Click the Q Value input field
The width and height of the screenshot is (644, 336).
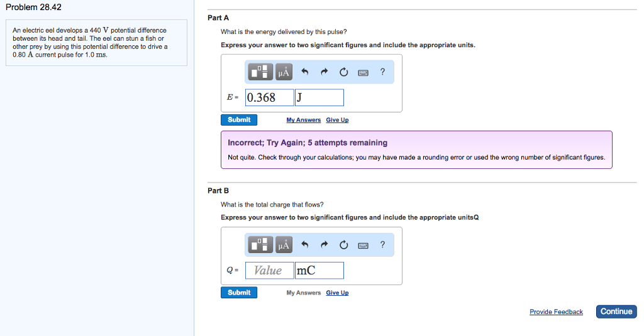[x=269, y=271]
